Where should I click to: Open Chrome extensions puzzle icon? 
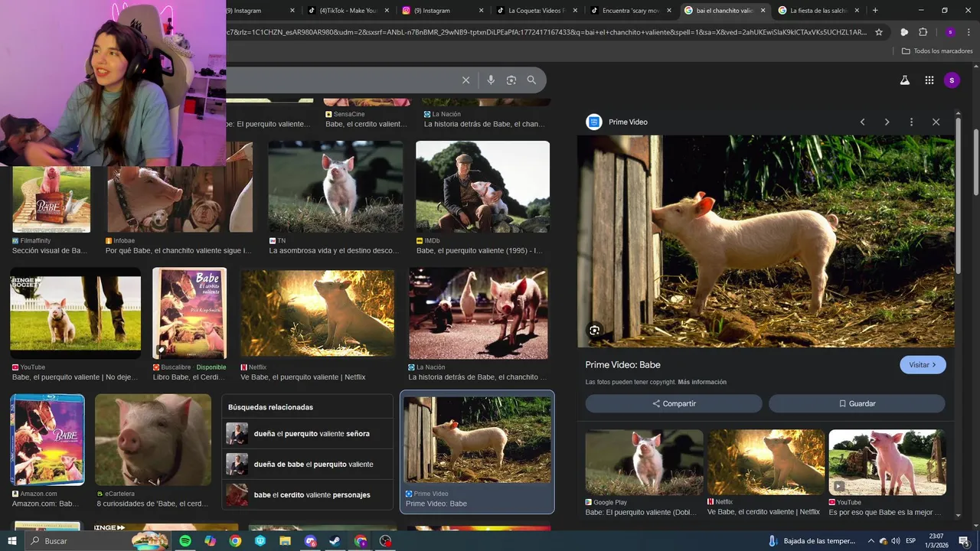(923, 32)
